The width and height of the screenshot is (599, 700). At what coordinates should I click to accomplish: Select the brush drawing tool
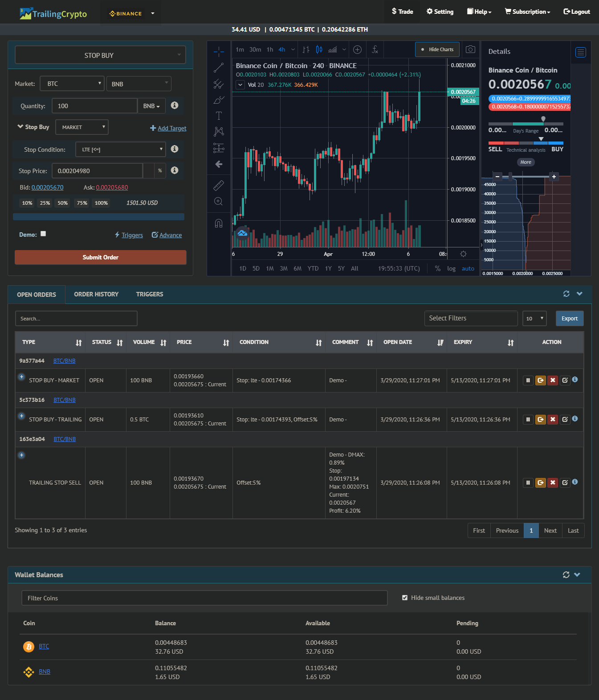pos(219,100)
